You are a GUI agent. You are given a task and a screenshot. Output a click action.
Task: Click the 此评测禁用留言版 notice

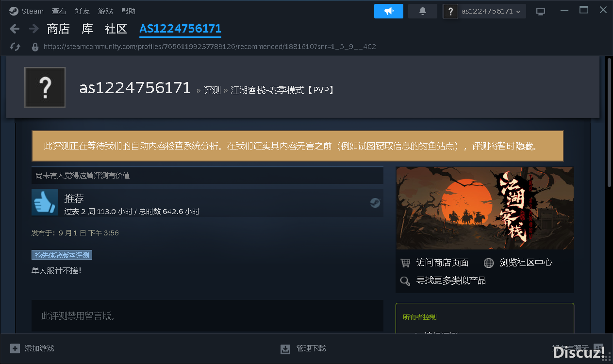click(x=207, y=316)
